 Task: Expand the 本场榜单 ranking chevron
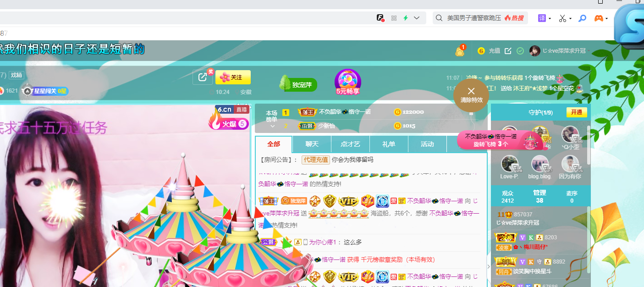272,126
